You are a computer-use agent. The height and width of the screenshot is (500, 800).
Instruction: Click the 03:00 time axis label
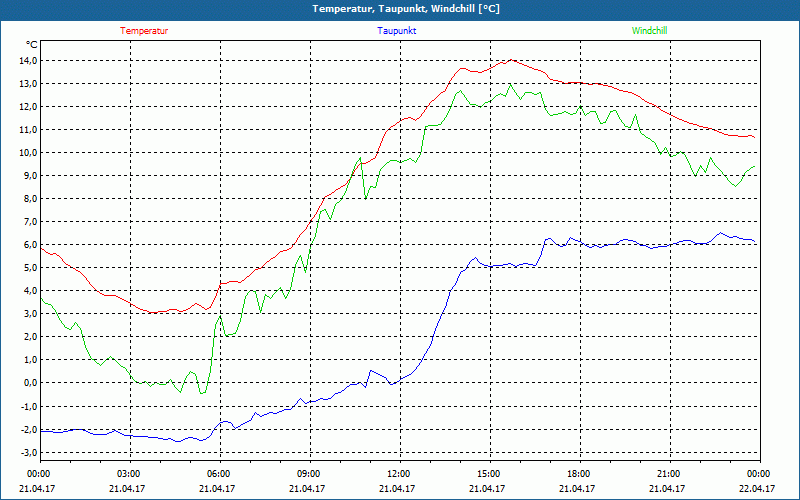(x=128, y=474)
